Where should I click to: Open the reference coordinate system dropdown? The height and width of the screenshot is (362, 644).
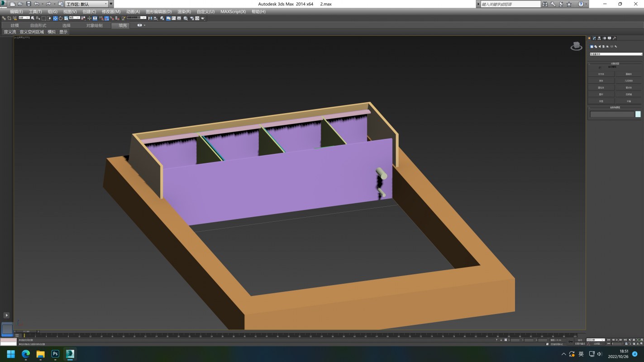click(74, 18)
